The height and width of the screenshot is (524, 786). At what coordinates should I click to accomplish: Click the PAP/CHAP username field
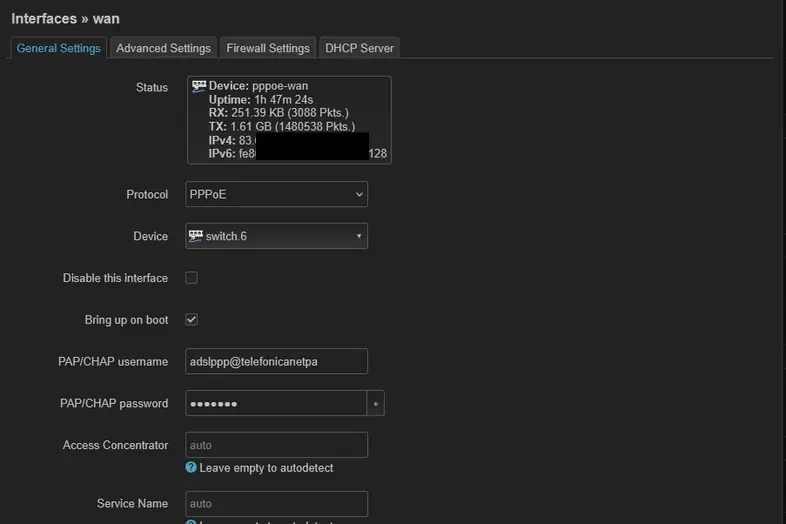(x=276, y=361)
